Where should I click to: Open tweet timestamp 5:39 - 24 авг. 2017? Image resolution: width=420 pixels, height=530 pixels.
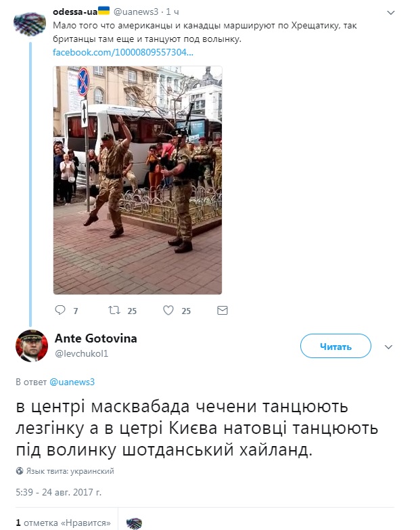pos(58,492)
